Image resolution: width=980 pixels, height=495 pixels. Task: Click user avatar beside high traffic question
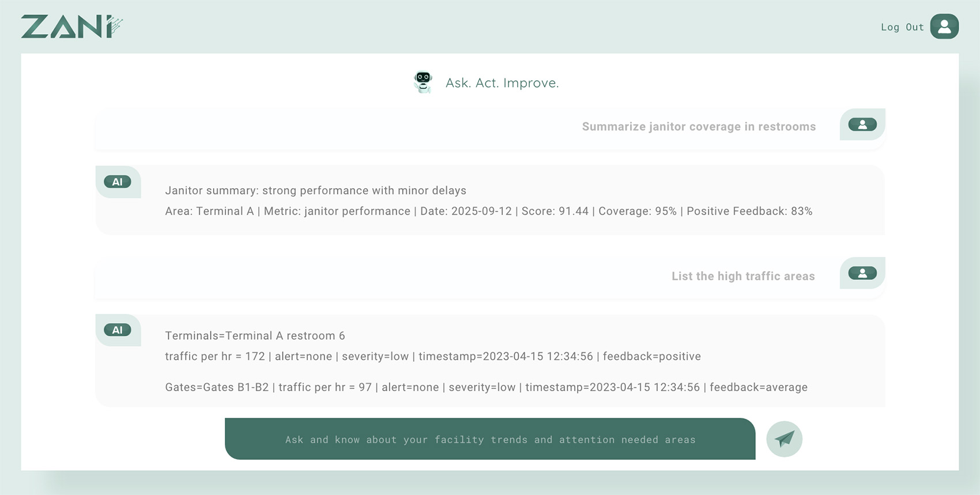coord(862,273)
